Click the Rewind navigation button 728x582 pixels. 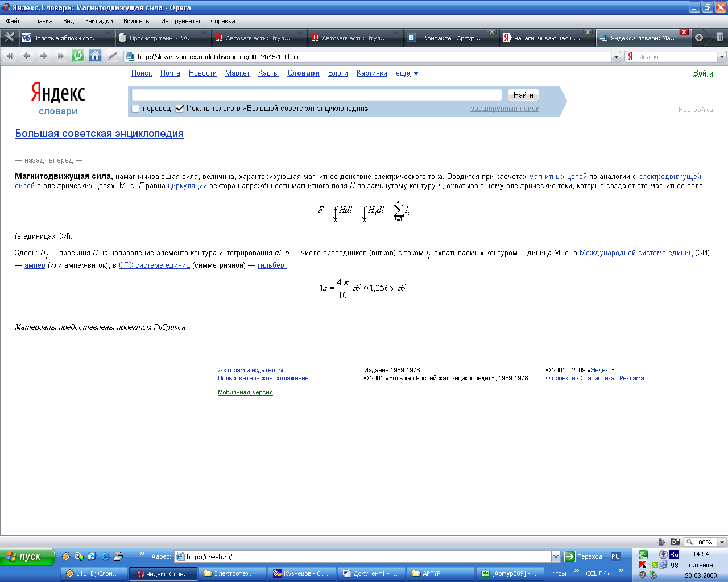[x=9, y=56]
